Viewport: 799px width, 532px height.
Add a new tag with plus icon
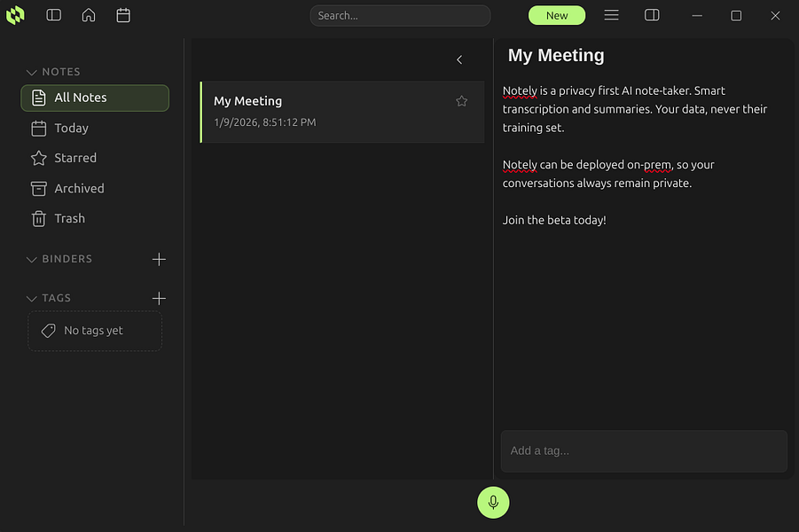pos(159,298)
